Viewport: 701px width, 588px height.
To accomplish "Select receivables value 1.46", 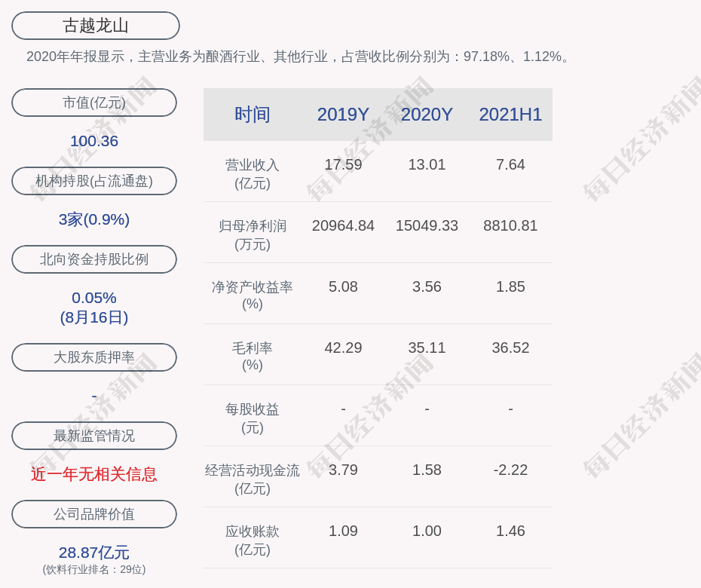I will pos(510,531).
